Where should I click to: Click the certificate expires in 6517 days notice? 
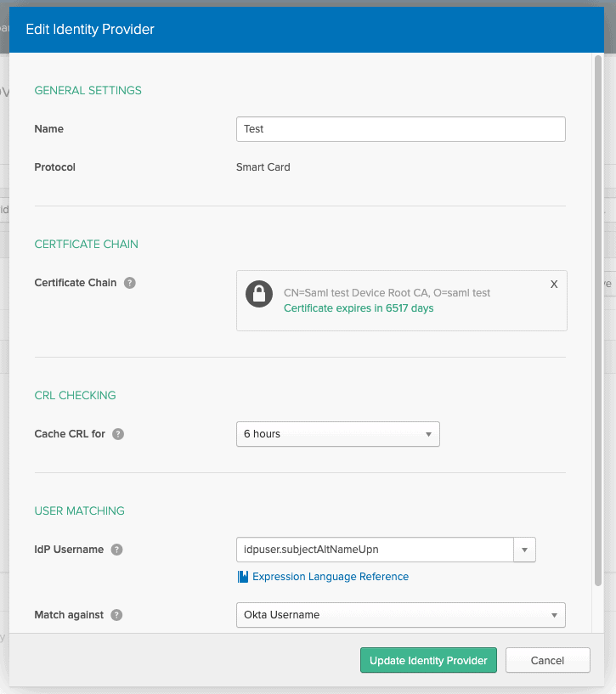(x=358, y=308)
